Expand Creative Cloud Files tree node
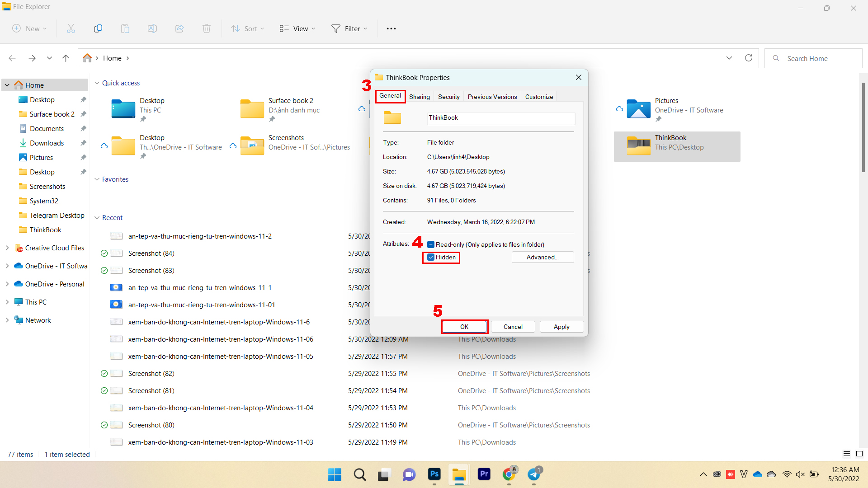Viewport: 868px width, 488px height. pyautogui.click(x=7, y=248)
